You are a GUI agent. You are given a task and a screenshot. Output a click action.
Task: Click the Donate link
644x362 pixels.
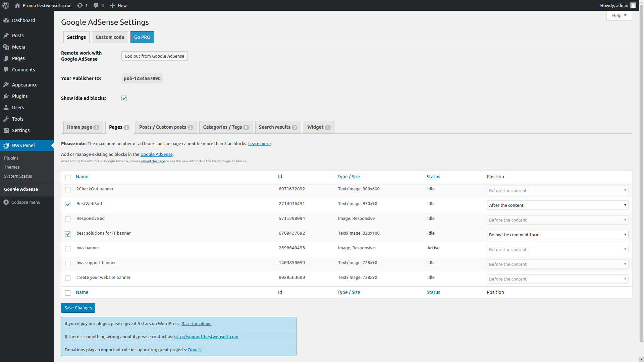(x=195, y=350)
